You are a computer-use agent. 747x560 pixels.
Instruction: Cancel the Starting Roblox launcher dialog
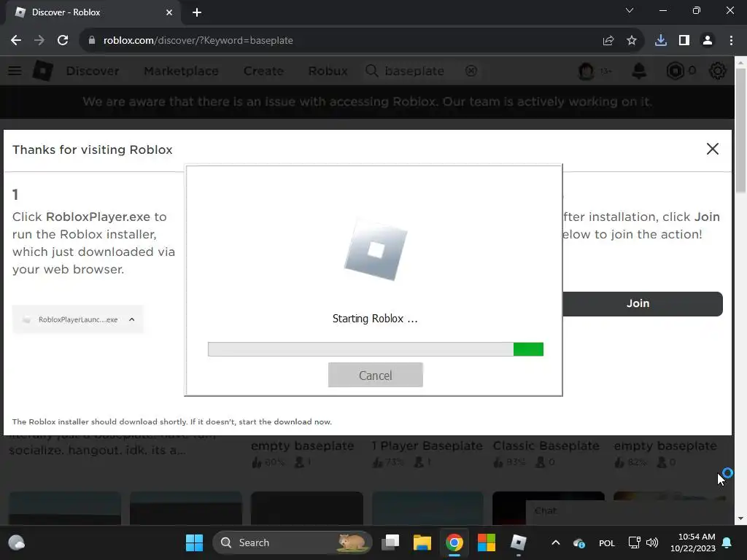tap(376, 375)
